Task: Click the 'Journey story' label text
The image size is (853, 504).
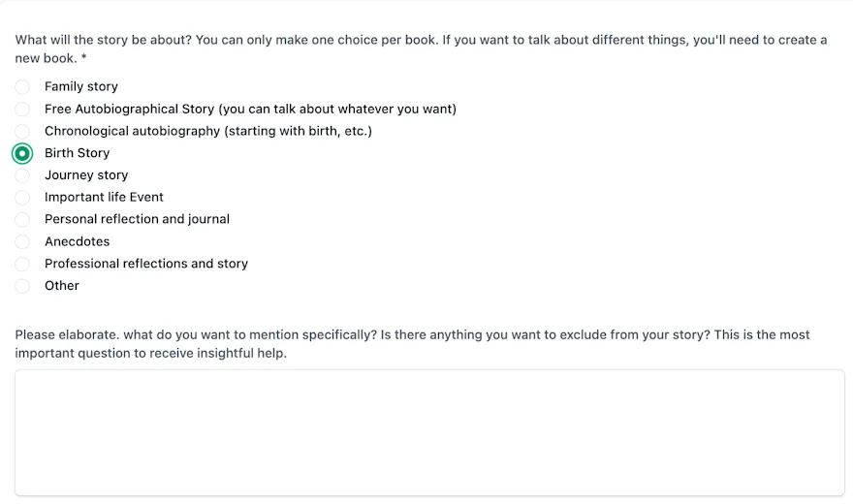Action: (86, 175)
